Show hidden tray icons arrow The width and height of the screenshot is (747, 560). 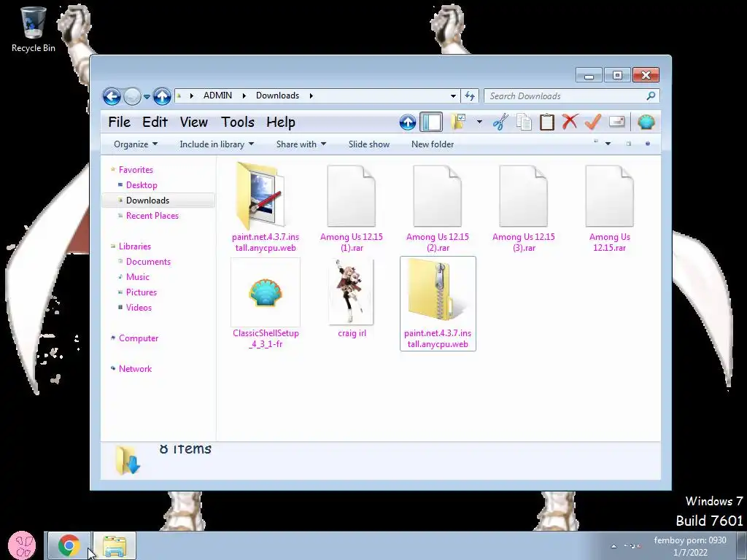(614, 545)
